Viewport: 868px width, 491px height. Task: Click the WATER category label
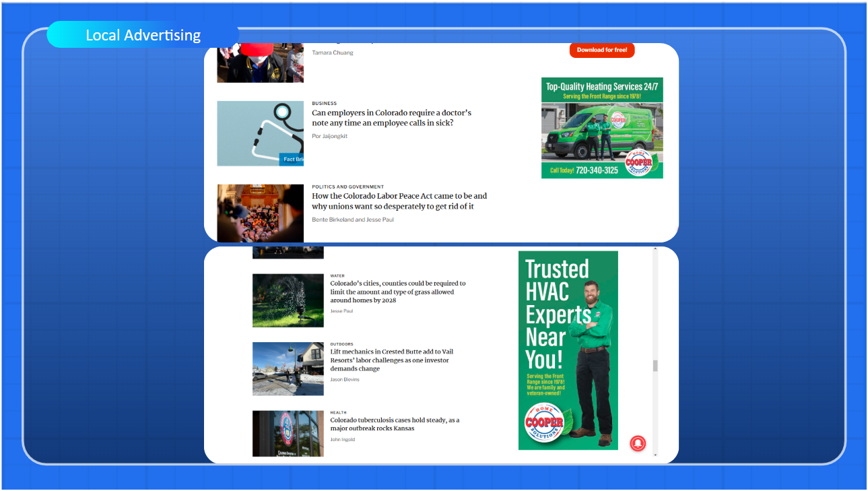337,275
